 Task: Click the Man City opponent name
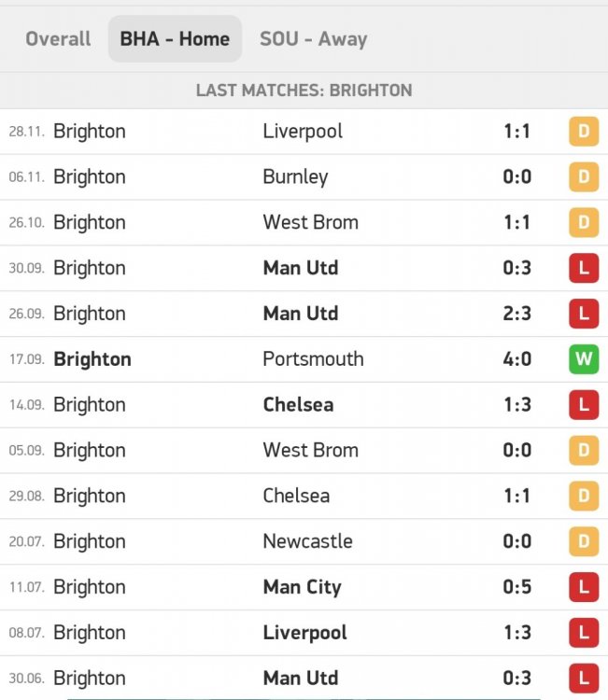pos(302,588)
